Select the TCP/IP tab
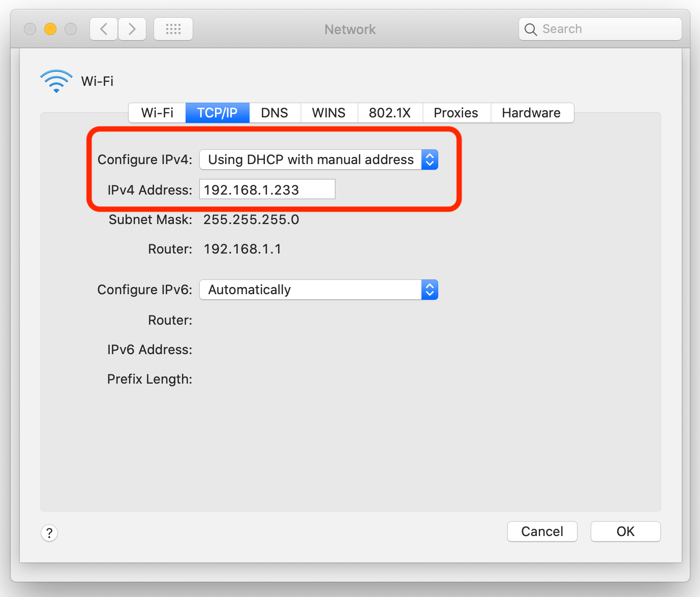The image size is (700, 597). 218,113
